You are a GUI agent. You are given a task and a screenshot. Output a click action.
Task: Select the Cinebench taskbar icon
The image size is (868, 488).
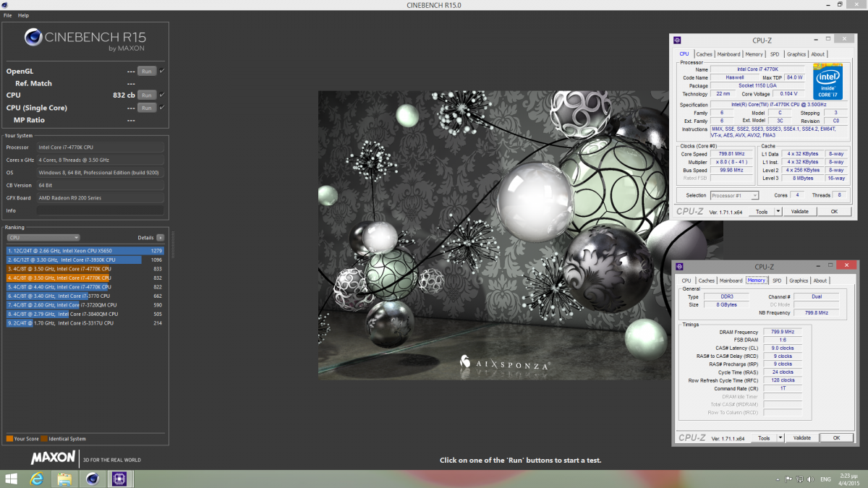[92, 479]
